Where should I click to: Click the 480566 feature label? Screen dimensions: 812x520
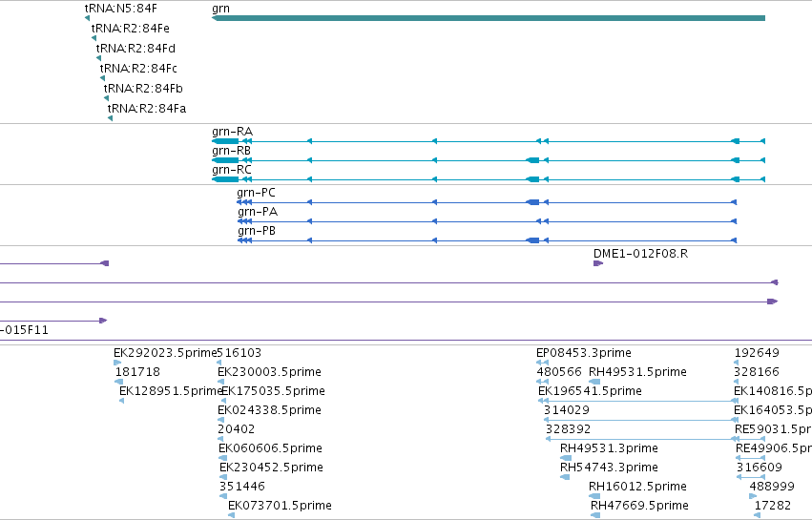tap(559, 372)
